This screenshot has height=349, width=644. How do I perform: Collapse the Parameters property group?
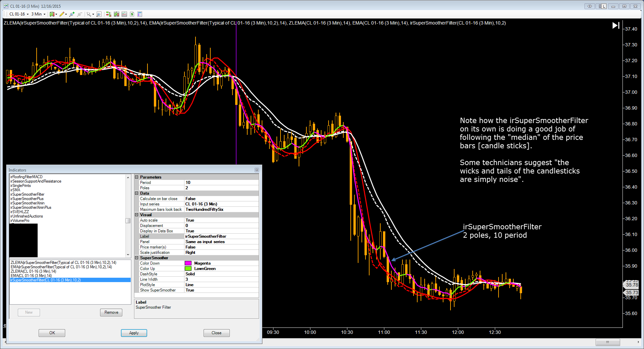[137, 177]
